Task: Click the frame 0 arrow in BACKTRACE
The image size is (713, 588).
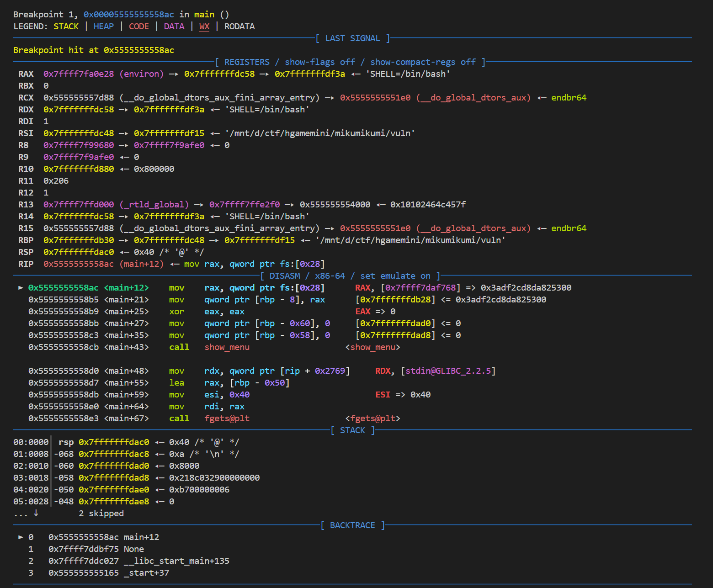Action: coord(21,537)
